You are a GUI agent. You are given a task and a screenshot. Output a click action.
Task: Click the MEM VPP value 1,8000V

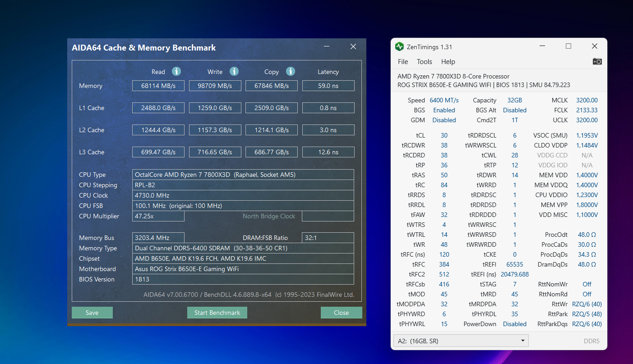[x=587, y=205]
